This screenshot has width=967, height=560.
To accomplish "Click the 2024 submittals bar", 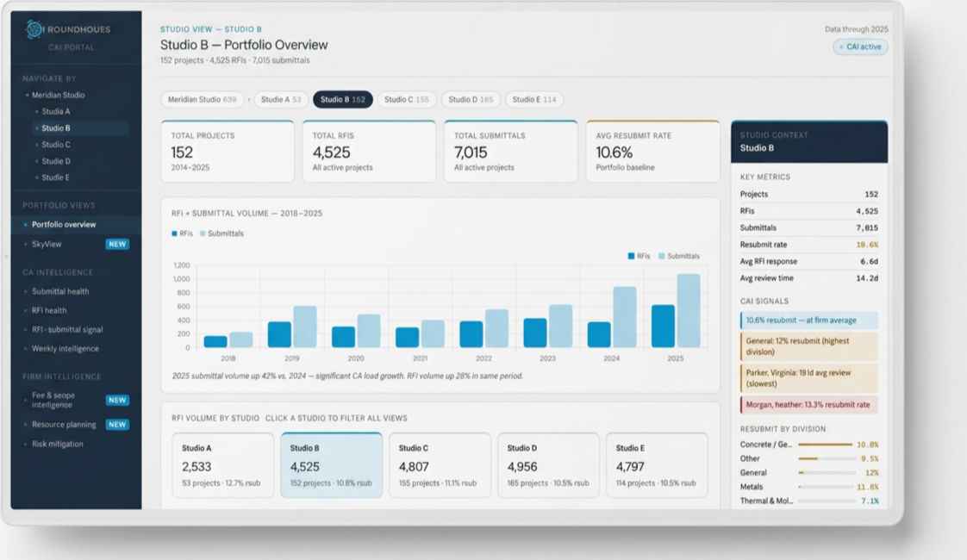I will (x=625, y=317).
